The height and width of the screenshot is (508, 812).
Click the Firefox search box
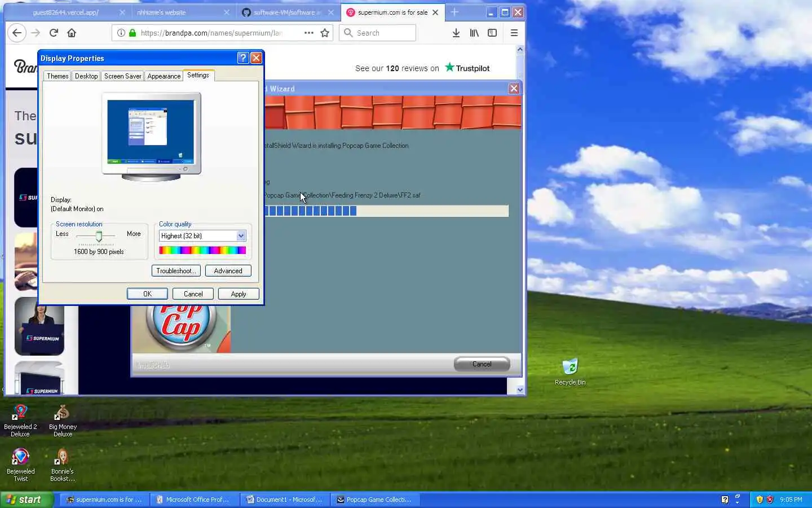click(377, 33)
